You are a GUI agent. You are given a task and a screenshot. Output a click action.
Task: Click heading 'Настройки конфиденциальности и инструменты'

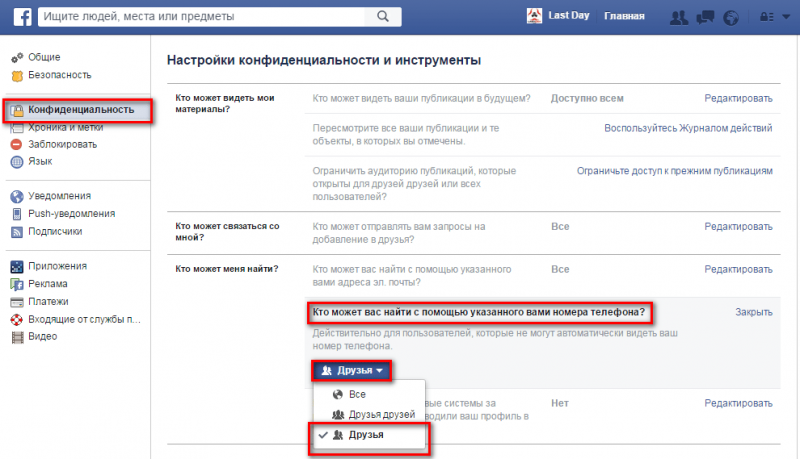coord(324,60)
